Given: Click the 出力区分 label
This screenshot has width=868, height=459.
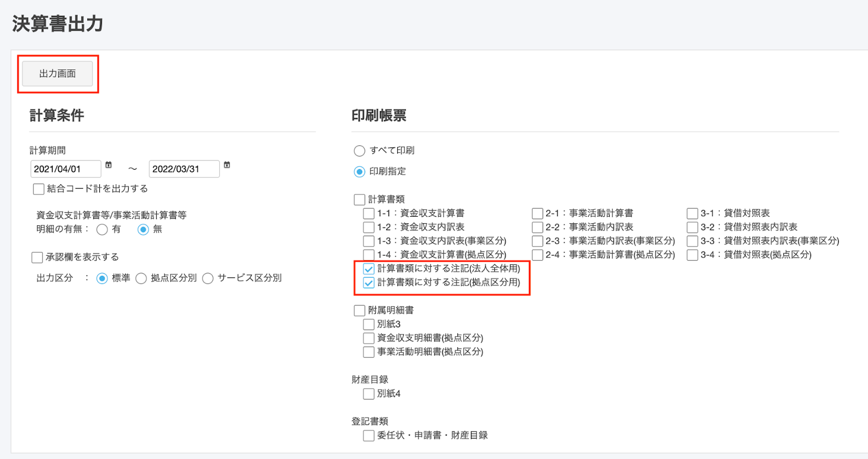Looking at the screenshot, I should coord(54,278).
